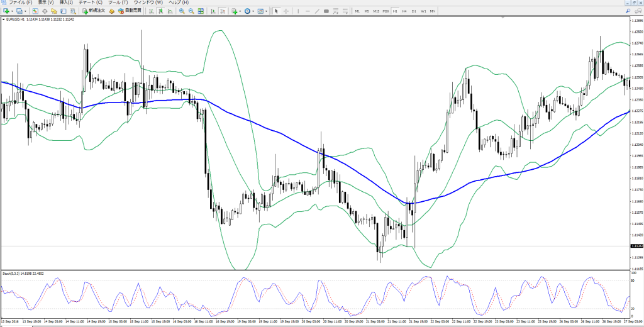Switch chart to candlestick style
The width and height of the screenshot is (644, 327).
(x=160, y=11)
